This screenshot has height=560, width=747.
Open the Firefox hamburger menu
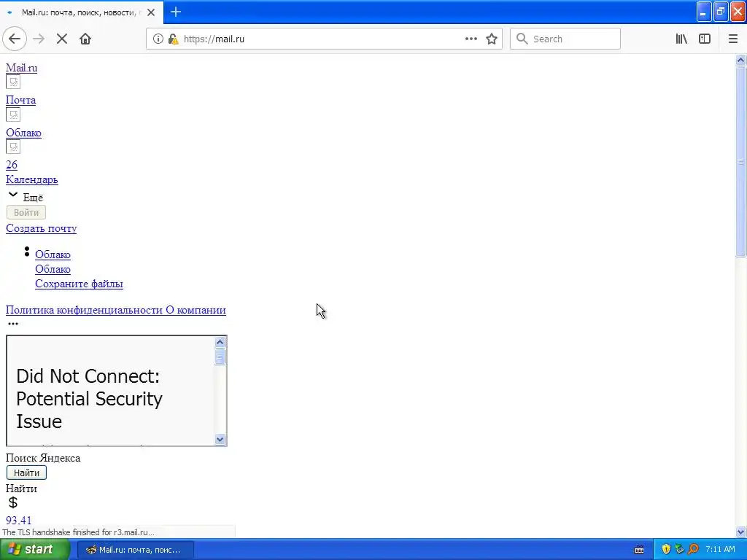733,39
